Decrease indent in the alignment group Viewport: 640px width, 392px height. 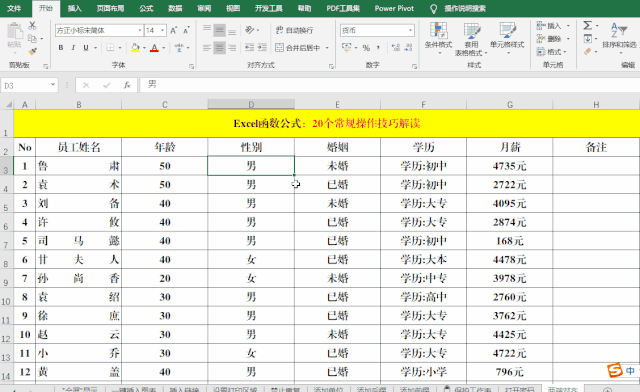249,48
